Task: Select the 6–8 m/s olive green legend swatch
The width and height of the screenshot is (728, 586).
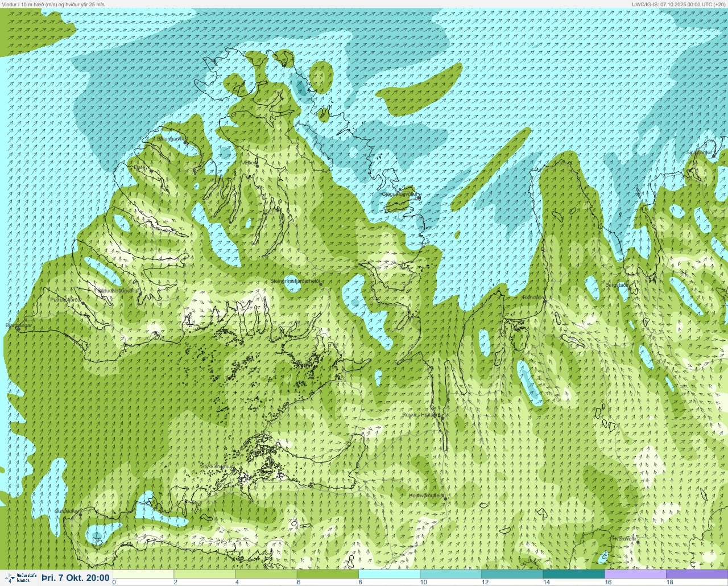Action: pos(328,574)
